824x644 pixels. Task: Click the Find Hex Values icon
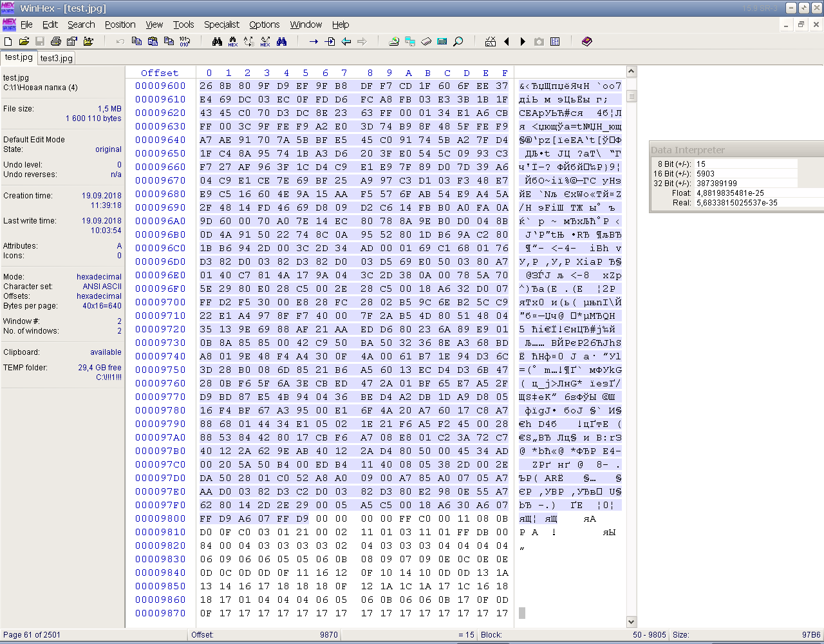point(233,41)
